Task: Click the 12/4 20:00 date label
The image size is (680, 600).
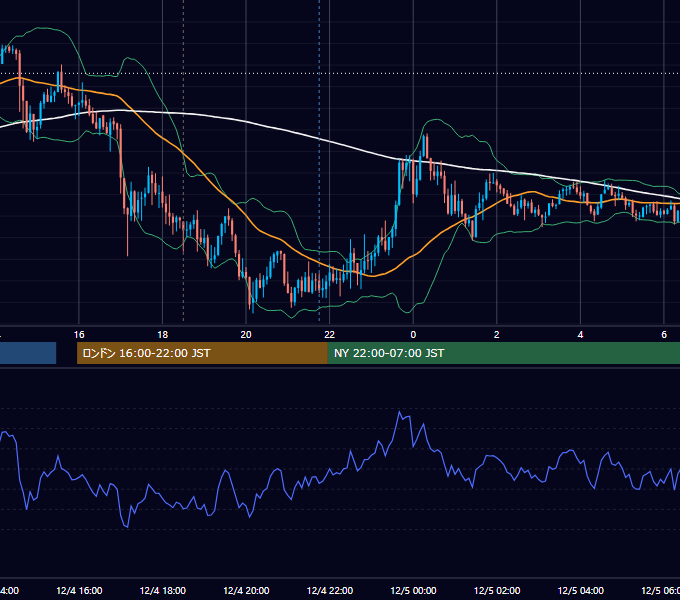Action: [246, 590]
